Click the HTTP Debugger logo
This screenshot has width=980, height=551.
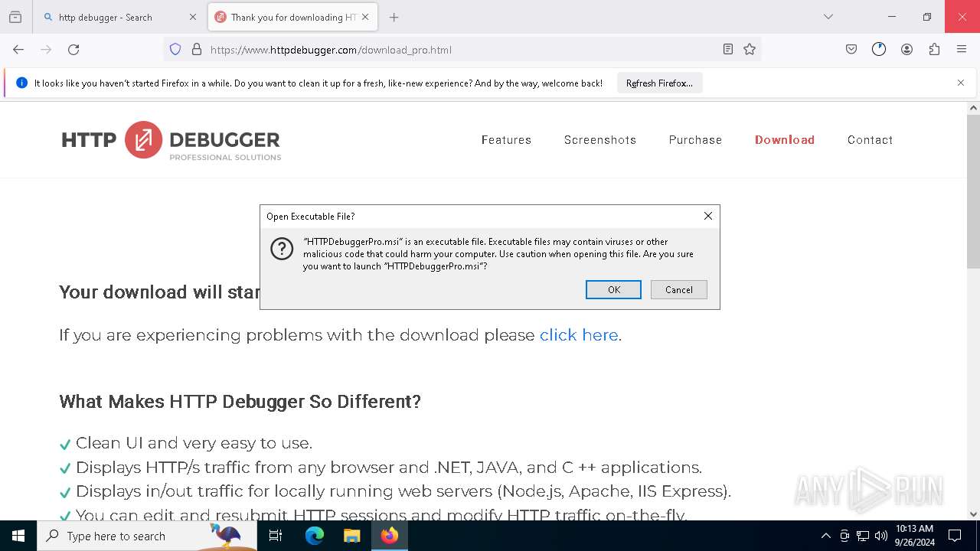pyautogui.click(x=171, y=140)
